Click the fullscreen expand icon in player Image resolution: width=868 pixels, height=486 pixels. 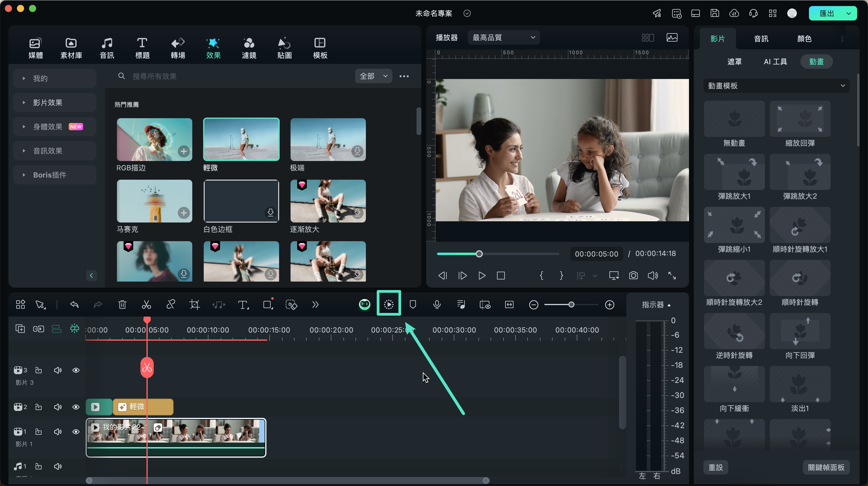pos(672,276)
